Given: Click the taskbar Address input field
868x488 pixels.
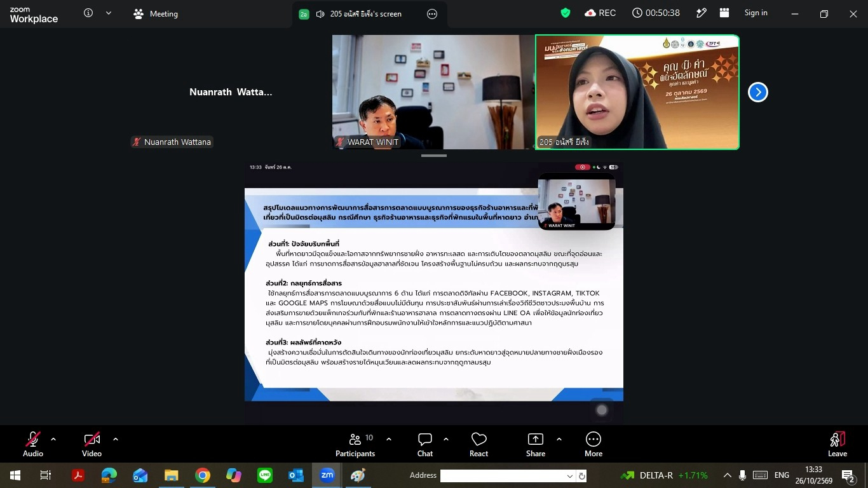Looking at the screenshot, I should [502, 476].
